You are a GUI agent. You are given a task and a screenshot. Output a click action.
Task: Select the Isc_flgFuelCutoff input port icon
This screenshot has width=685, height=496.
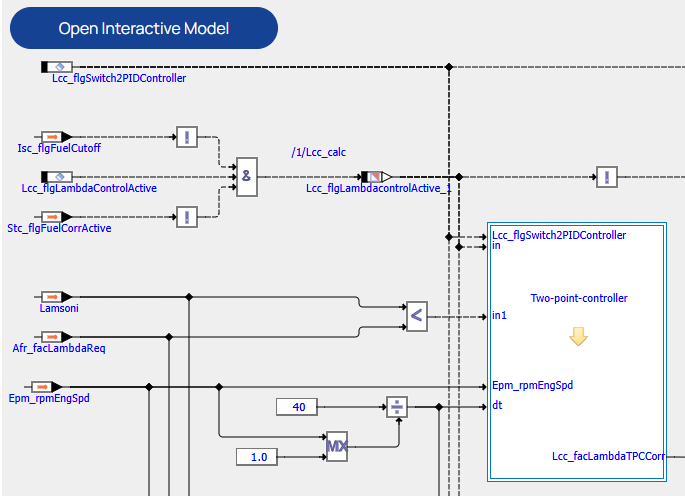56,137
